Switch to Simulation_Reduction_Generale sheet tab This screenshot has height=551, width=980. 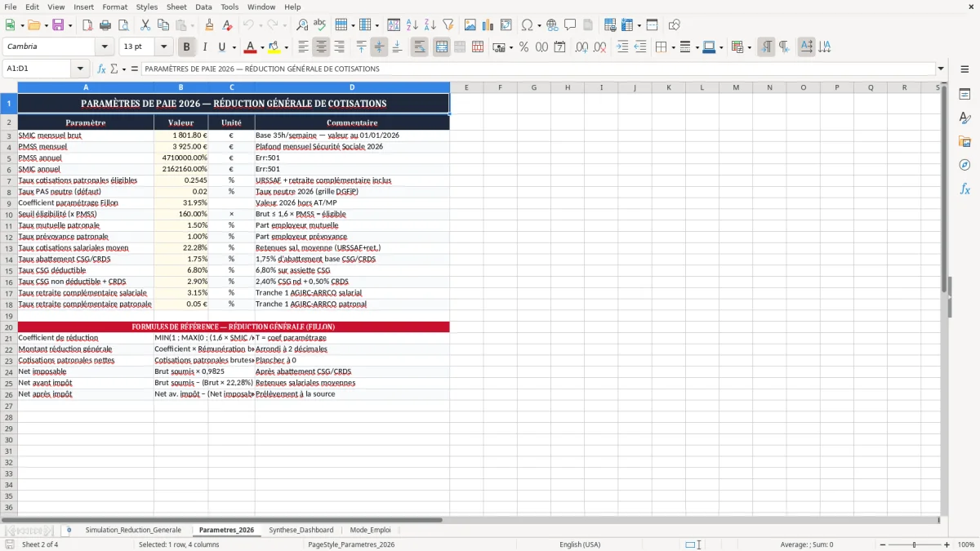133,530
